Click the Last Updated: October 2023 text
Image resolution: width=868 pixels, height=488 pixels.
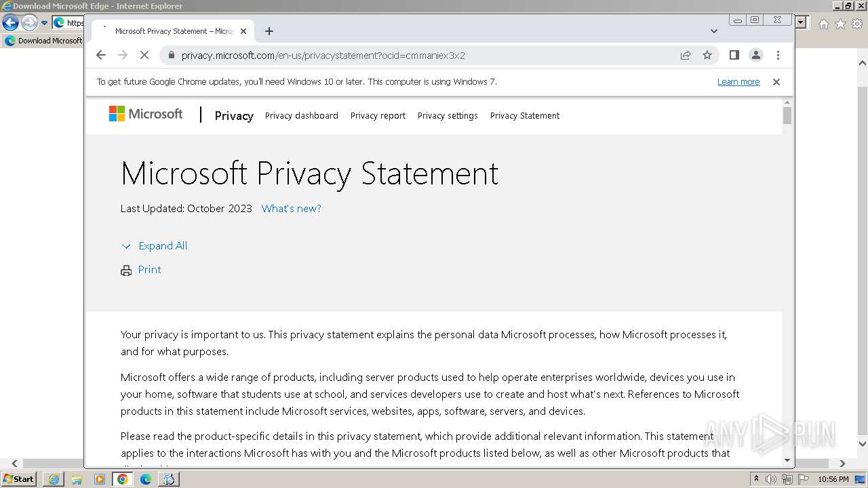click(186, 209)
